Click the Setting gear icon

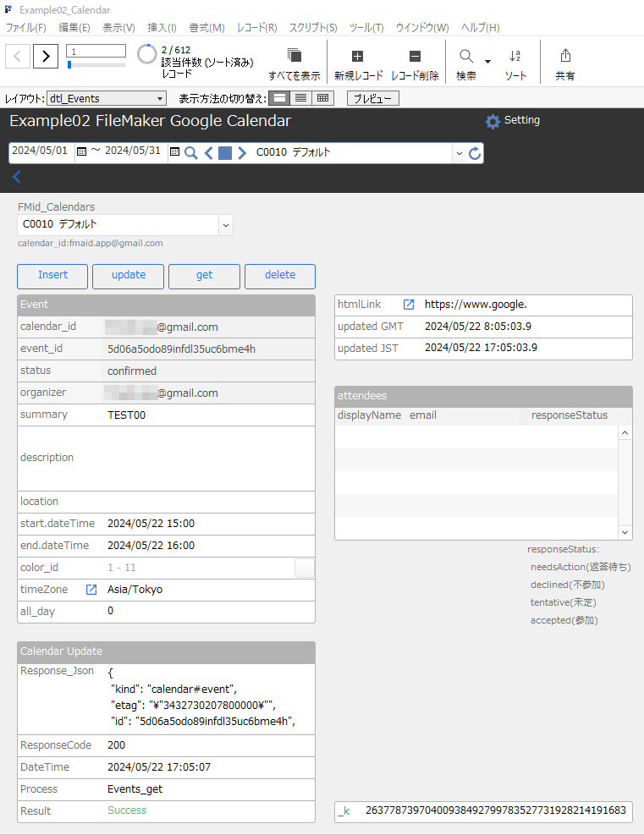(493, 122)
